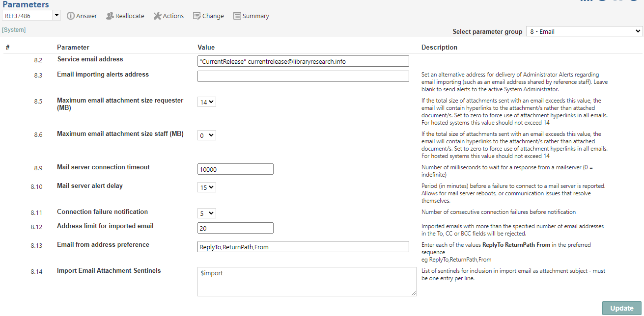644x316 pixels.
Task: Click the REF37486 reference number field
Action: pyautogui.click(x=27, y=16)
